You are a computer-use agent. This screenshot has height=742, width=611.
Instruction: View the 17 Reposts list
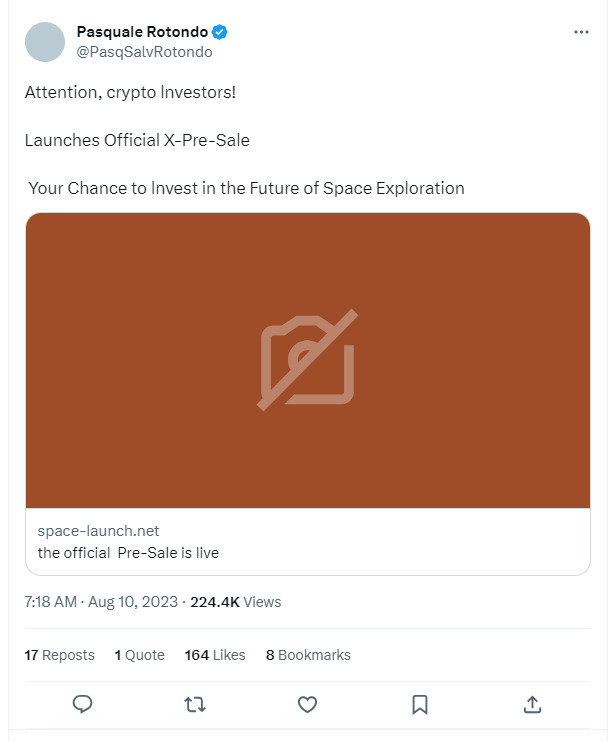tap(59, 655)
